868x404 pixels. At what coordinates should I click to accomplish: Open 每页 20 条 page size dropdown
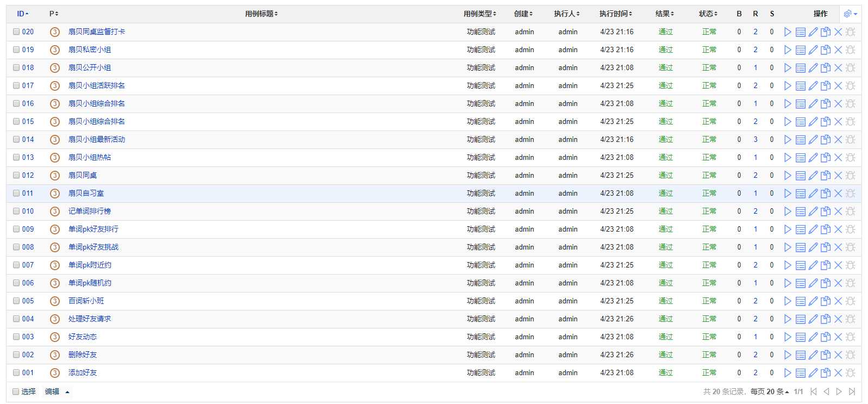coord(770,391)
